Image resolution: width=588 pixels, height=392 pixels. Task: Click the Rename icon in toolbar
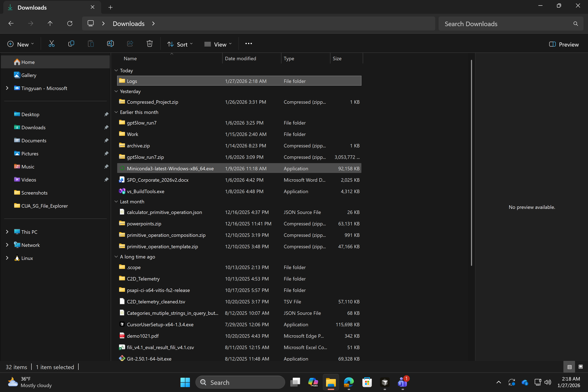[110, 44]
